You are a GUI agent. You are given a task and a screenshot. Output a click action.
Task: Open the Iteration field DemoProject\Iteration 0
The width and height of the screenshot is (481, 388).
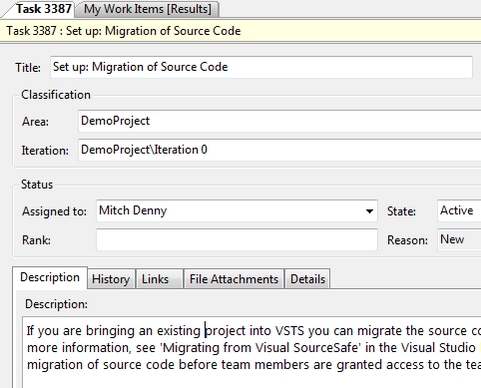pyautogui.click(x=279, y=150)
